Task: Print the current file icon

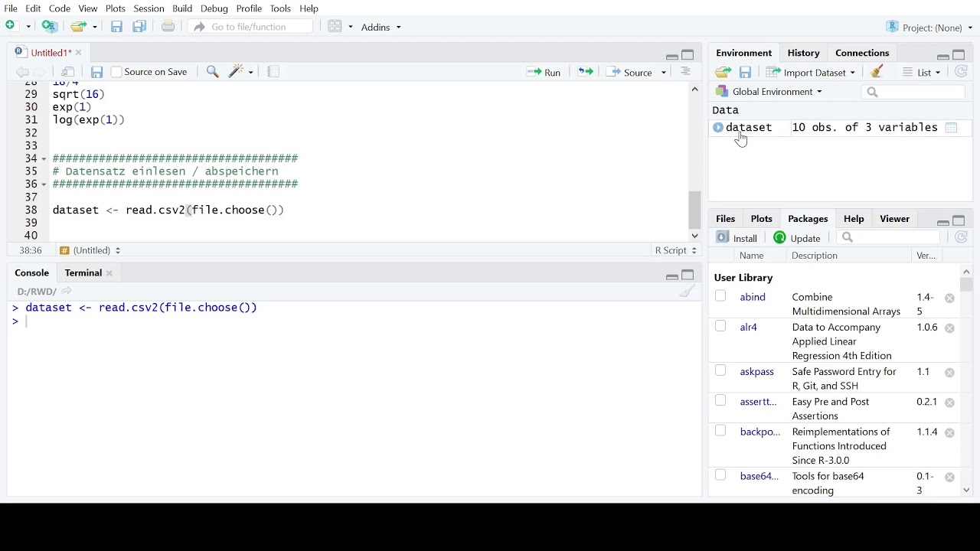Action: point(168,27)
